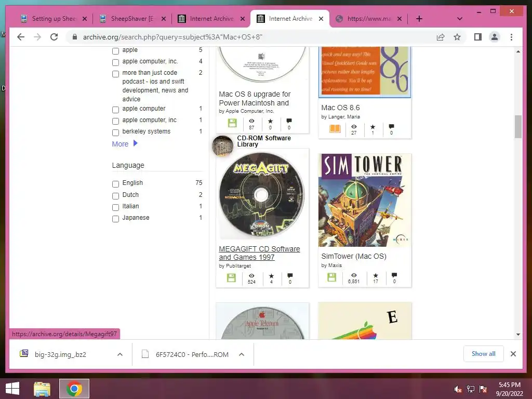Screen dimensions: 532x399
Task: Dismiss the downloads bar with the X
Action: click(x=513, y=354)
